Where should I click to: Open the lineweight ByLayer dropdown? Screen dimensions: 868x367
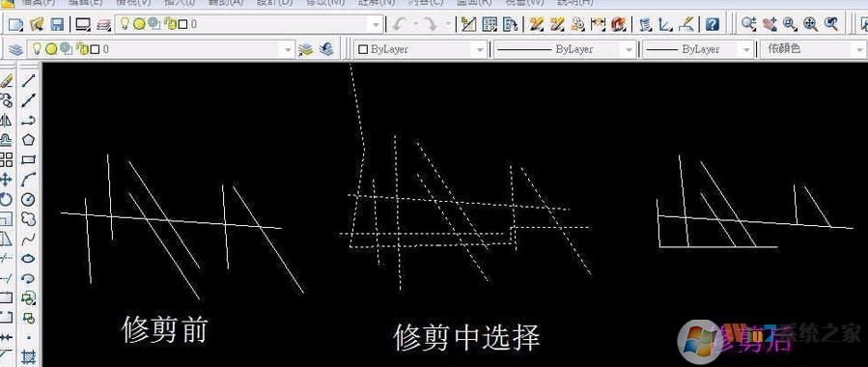click(698, 49)
